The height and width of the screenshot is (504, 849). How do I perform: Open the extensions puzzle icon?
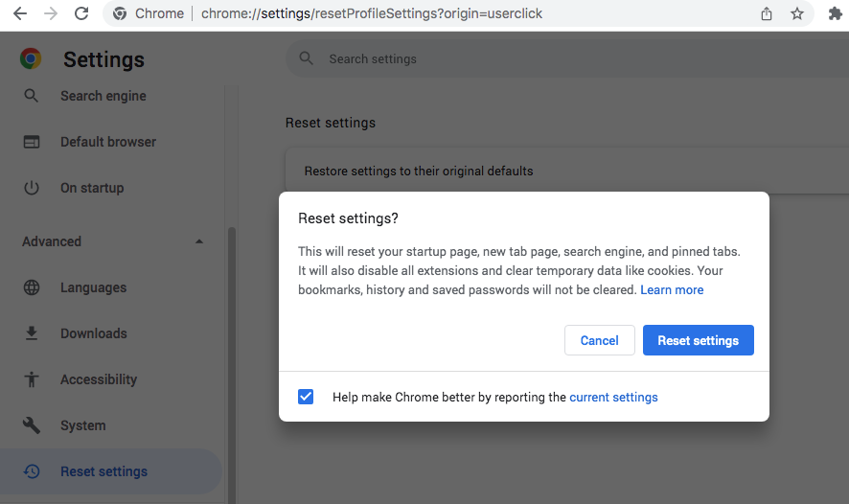[x=836, y=13]
